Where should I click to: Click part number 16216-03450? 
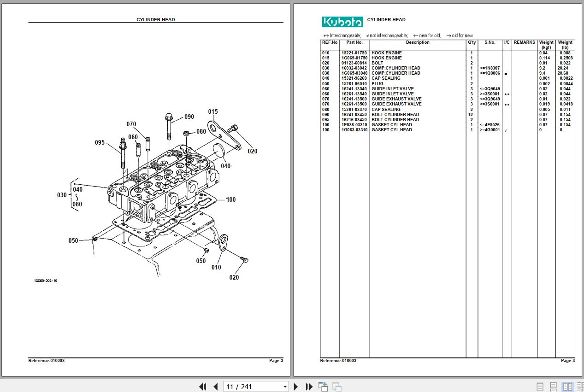354,120
